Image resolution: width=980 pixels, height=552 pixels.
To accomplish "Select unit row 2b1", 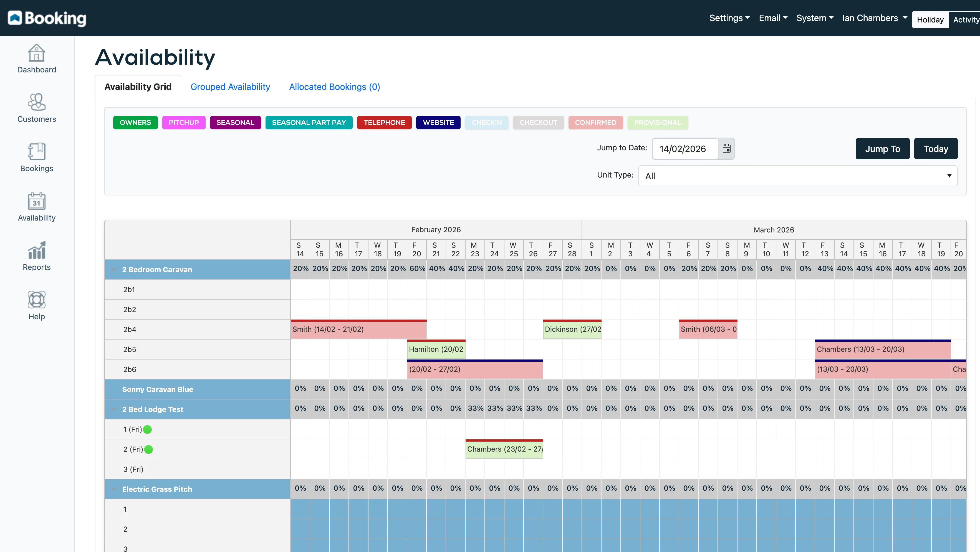I will (198, 290).
